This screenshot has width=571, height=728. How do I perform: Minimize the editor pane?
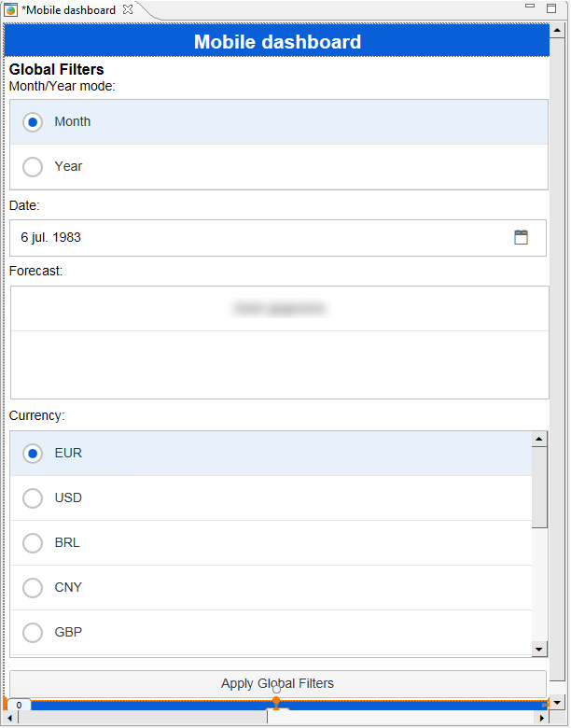pos(530,6)
